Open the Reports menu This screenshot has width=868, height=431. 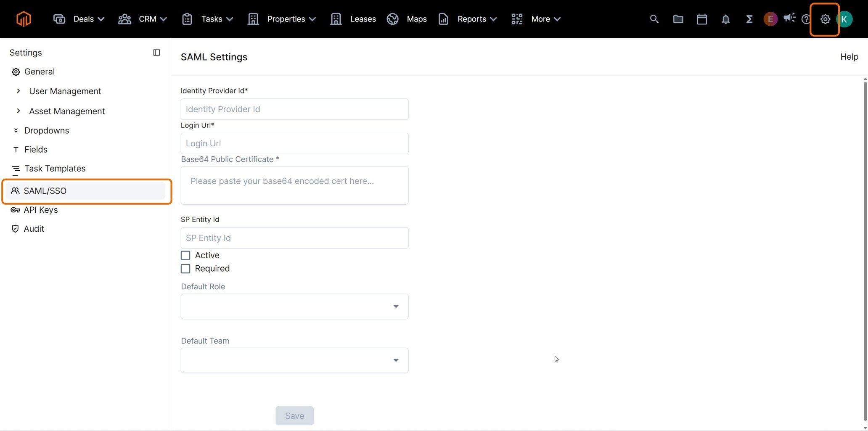tap(472, 19)
